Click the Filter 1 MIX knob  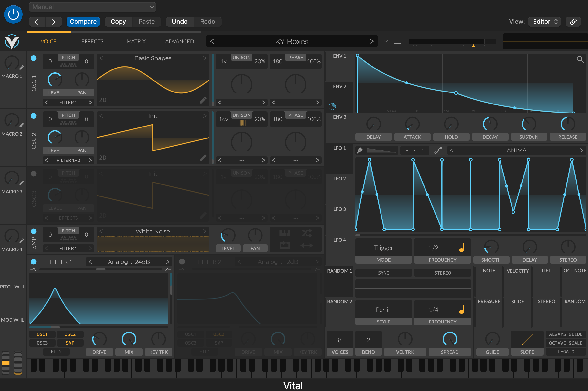click(x=129, y=339)
